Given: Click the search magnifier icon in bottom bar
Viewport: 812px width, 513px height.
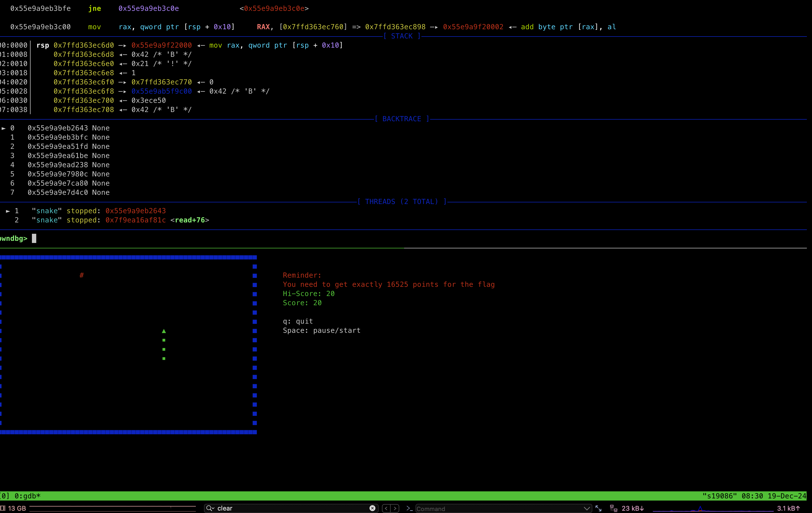Looking at the screenshot, I should [x=210, y=508].
